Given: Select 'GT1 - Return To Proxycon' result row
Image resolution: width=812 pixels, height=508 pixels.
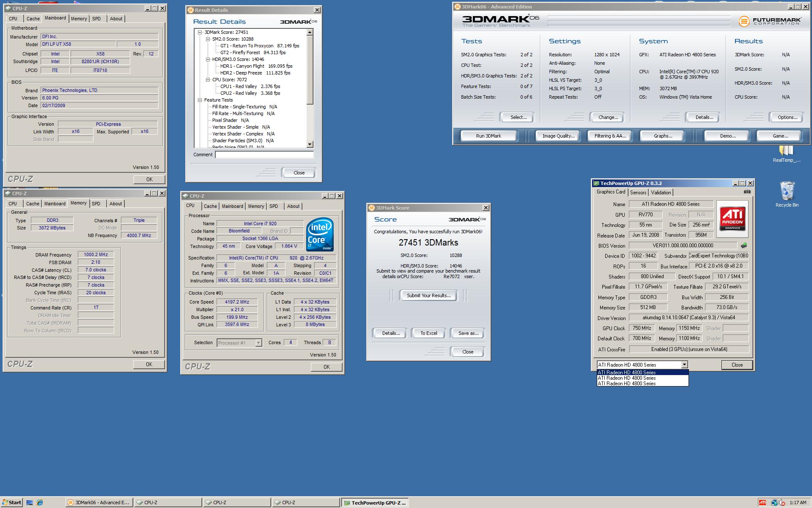Looking at the screenshot, I should coord(260,46).
